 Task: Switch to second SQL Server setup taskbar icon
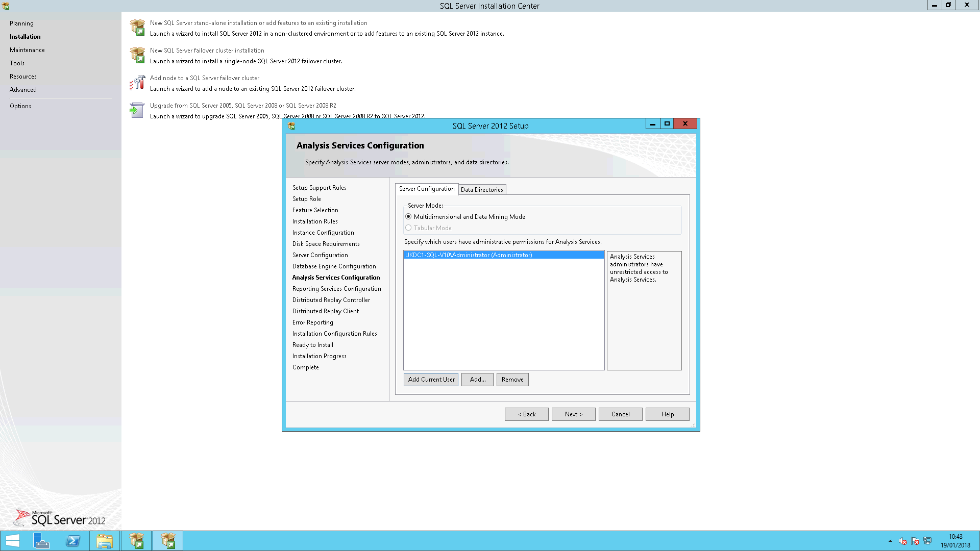pyautogui.click(x=168, y=541)
